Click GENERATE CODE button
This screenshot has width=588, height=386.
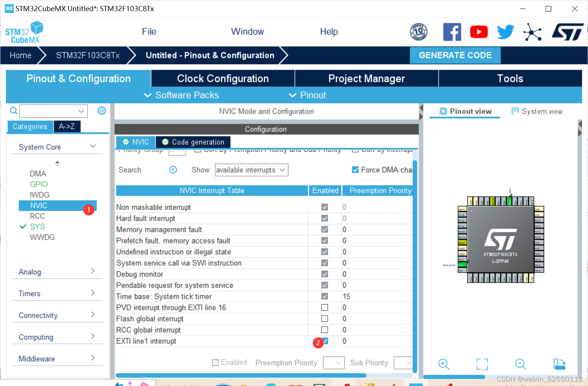click(x=455, y=55)
